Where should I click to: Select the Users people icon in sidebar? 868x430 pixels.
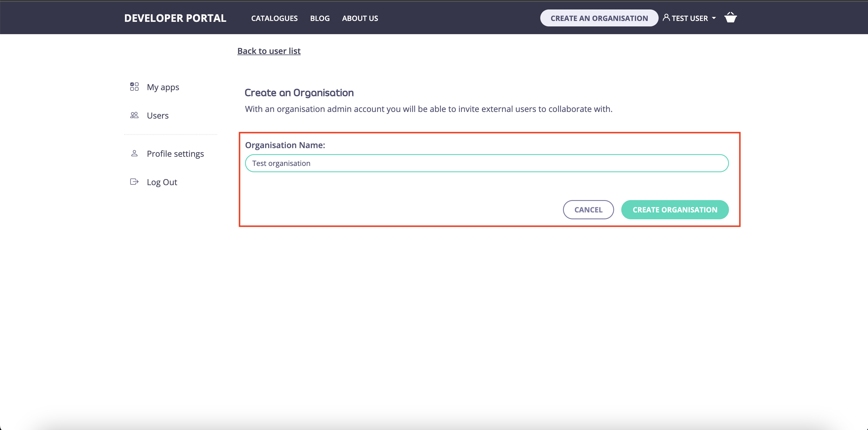point(134,115)
